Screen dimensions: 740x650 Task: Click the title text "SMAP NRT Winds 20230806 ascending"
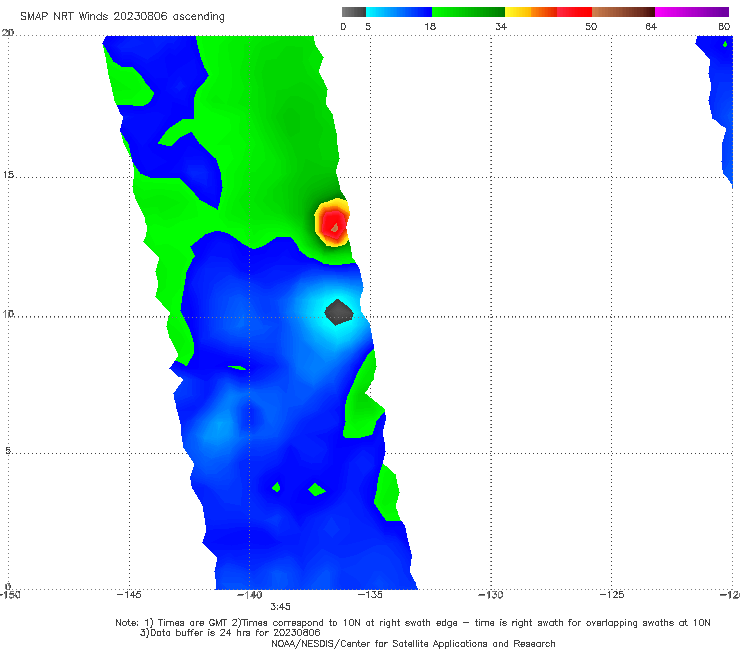coord(122,17)
